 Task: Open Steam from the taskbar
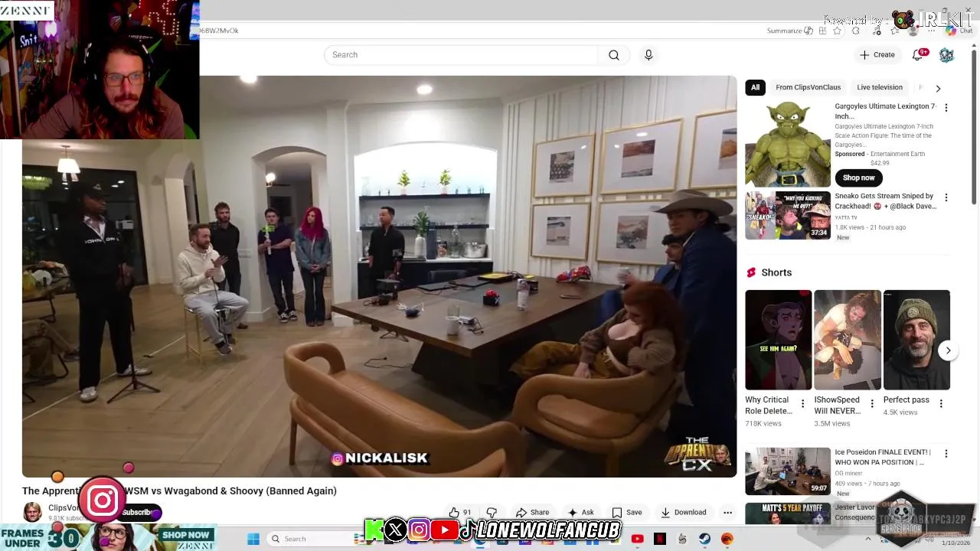click(704, 539)
